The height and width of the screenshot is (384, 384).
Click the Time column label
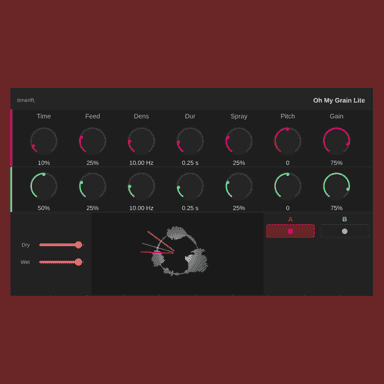[x=44, y=116]
